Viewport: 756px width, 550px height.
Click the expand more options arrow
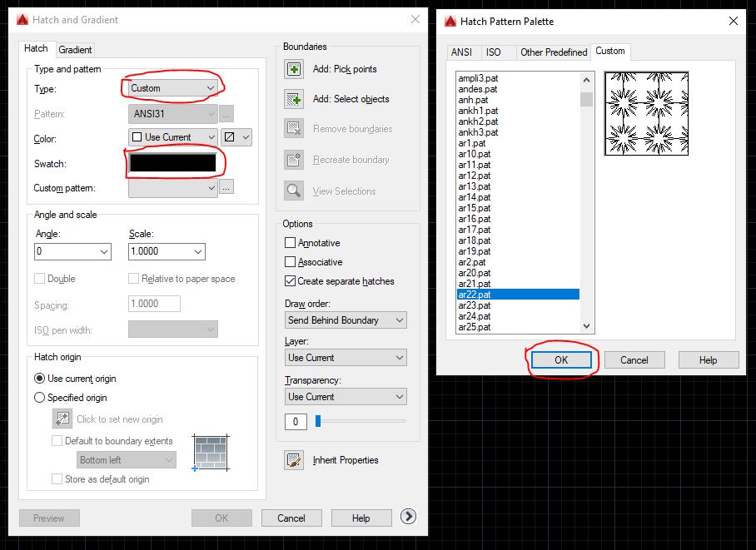pos(408,516)
